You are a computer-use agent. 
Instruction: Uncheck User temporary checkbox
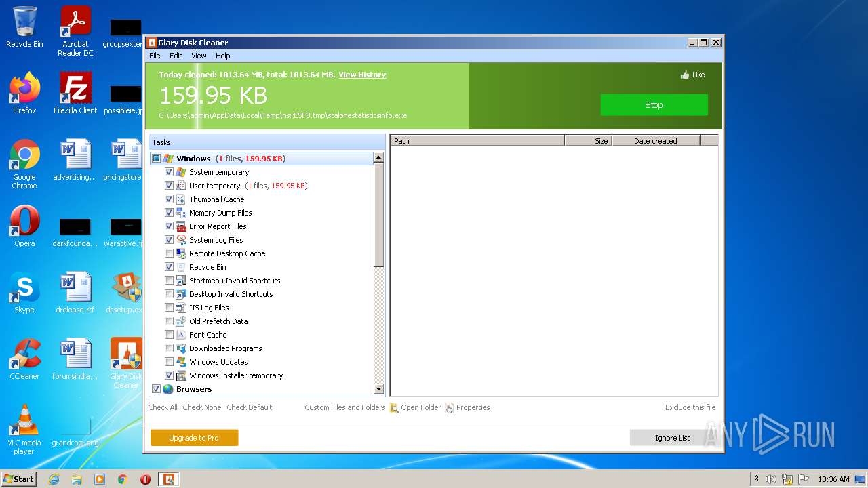pos(169,186)
